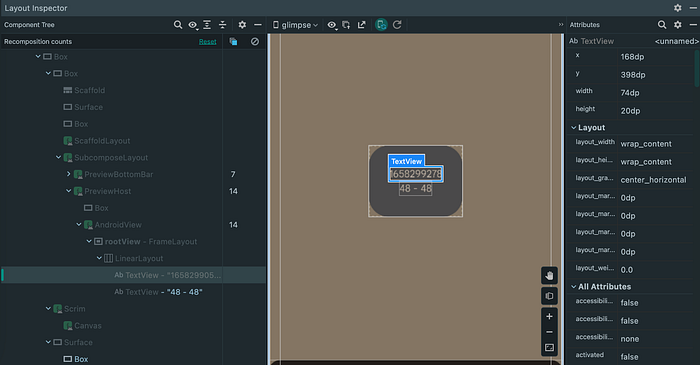Zoom to fit the device screen

[550, 348]
